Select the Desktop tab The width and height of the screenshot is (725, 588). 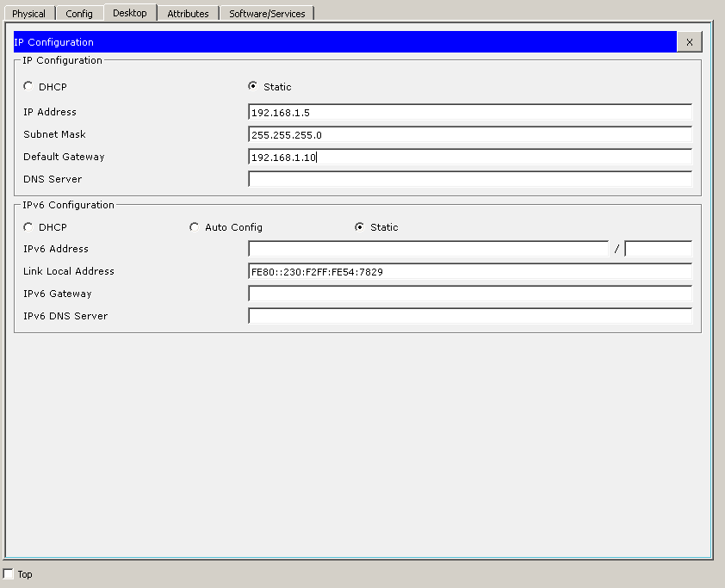(130, 12)
